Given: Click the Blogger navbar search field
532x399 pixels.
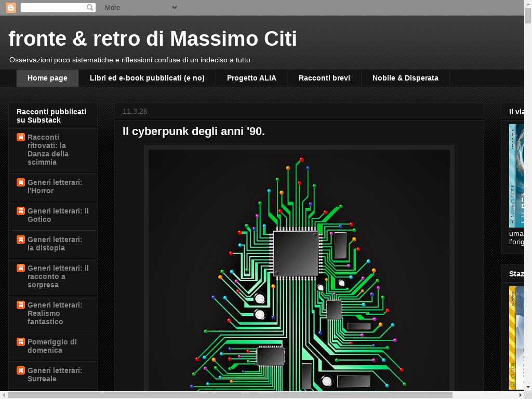Looking at the screenshot, I should pos(53,8).
